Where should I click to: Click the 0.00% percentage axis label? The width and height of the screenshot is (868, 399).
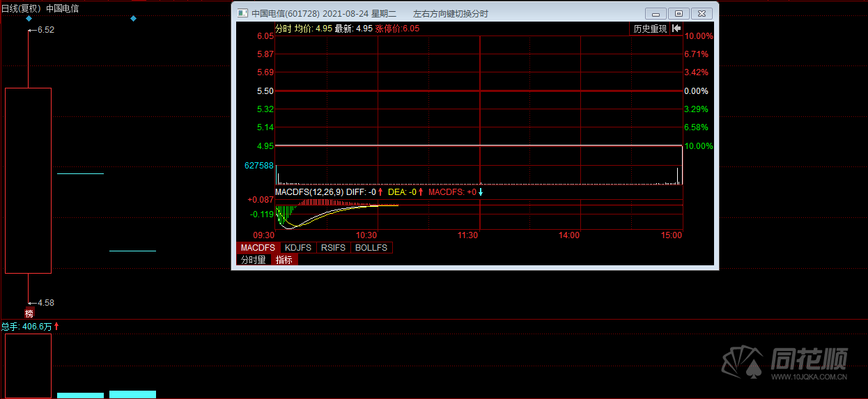tap(697, 91)
